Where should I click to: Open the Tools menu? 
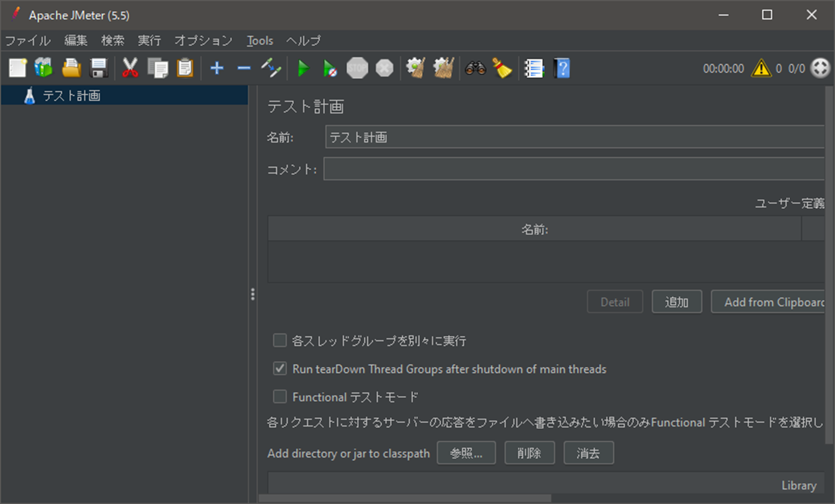259,40
